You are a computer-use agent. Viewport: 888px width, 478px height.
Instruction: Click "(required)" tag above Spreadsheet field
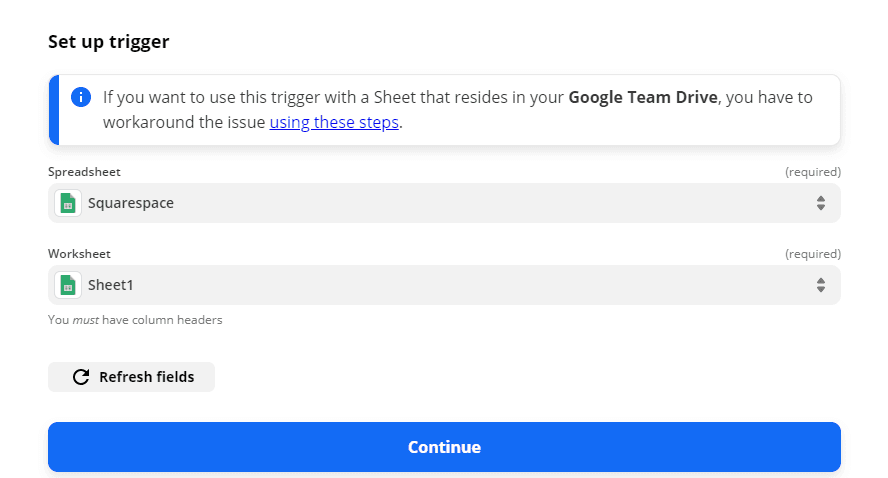click(812, 172)
